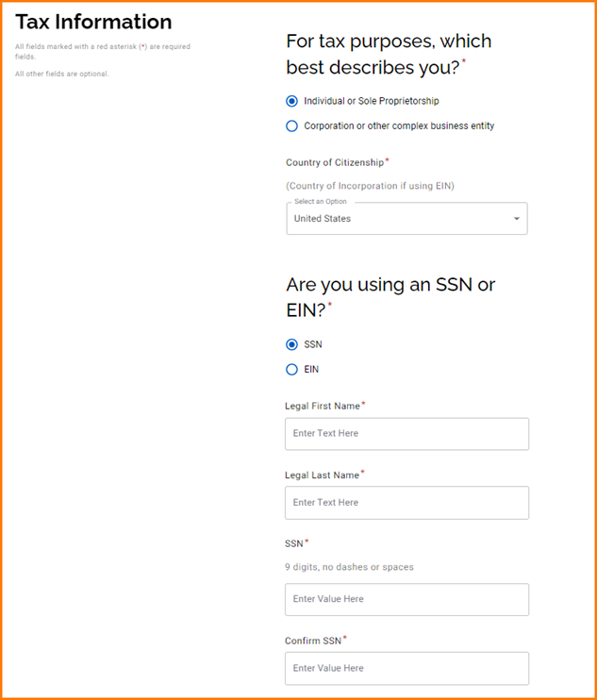
Task: Focus the Legal First Name text field
Action: click(406, 434)
